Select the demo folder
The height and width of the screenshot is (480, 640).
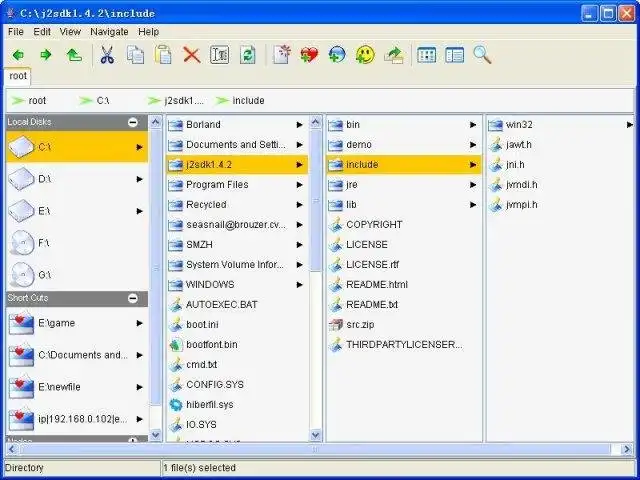pos(404,144)
